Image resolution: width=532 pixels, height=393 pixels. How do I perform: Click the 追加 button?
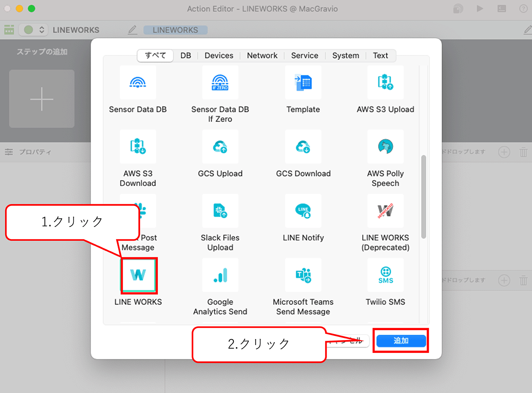click(401, 341)
